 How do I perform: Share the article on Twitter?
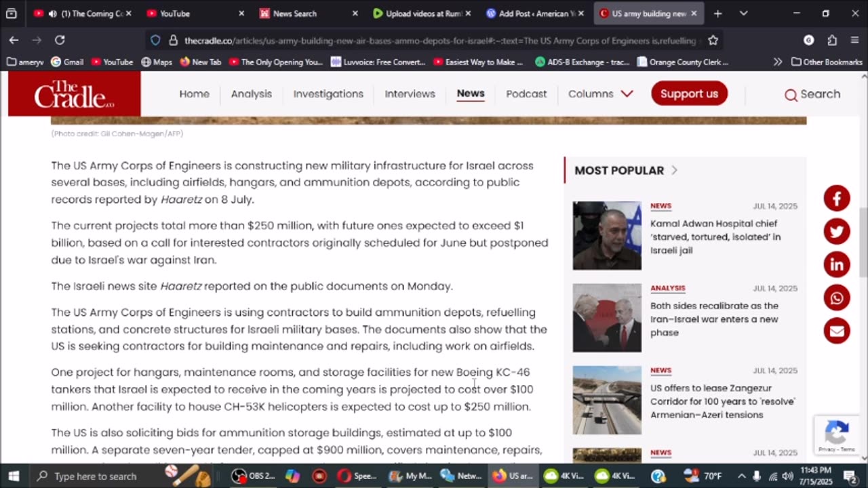click(837, 232)
